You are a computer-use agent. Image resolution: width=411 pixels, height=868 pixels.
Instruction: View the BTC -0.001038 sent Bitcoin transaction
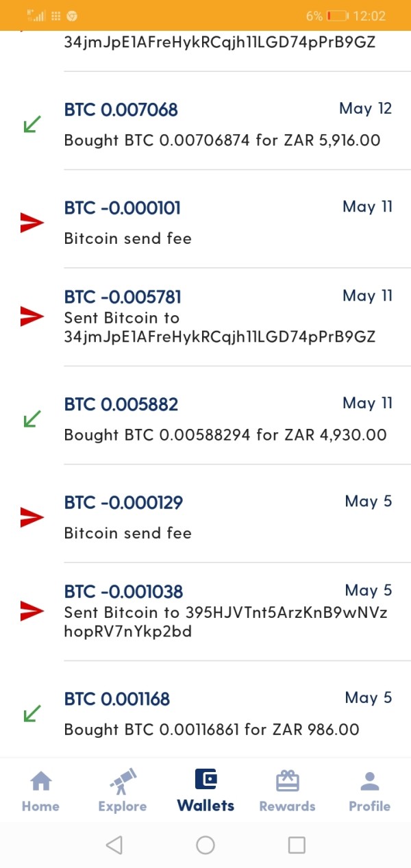point(226,611)
